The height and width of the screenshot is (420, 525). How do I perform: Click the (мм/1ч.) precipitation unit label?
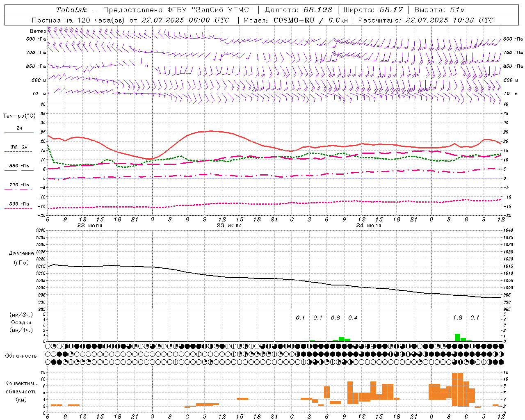[x=21, y=330]
